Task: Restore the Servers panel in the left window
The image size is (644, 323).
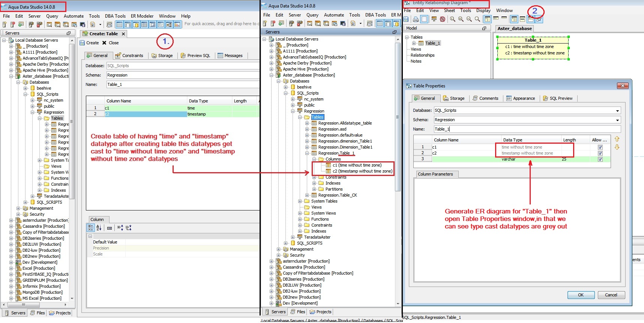Action: pyautogui.click(x=69, y=33)
